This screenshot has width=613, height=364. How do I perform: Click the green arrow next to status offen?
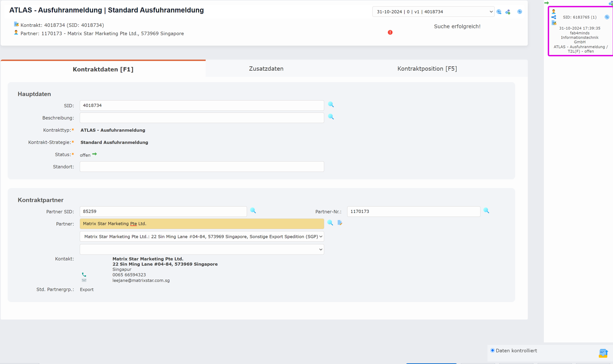pyautogui.click(x=94, y=154)
